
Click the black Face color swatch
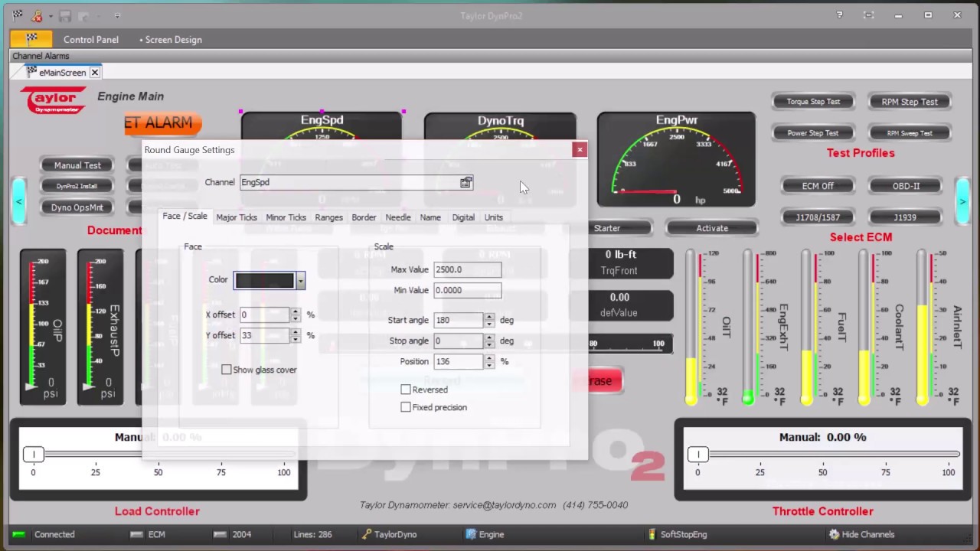(265, 280)
